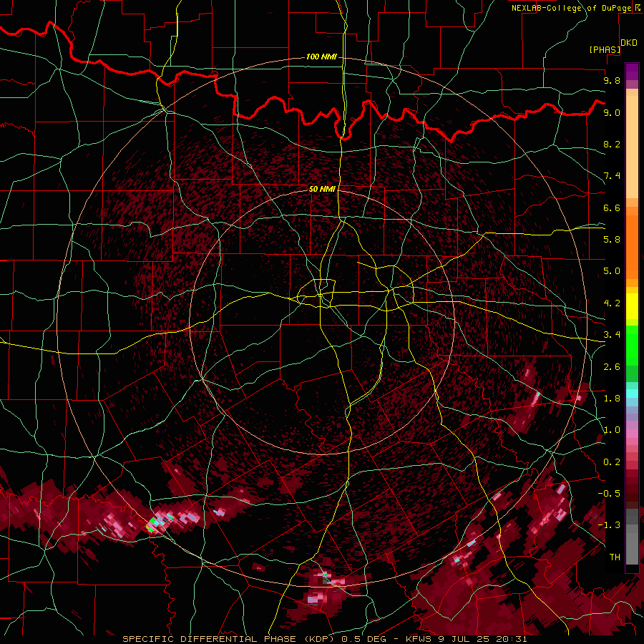Click the 7.4 scale value
The image size is (644, 644).
(612, 176)
